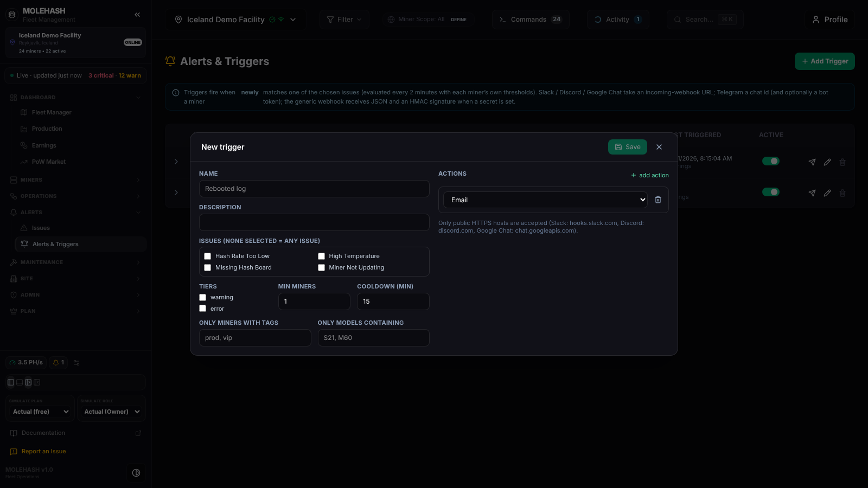Open the Iceland Demo Facility selector
Screen dimensions: 868x488
[236, 20]
